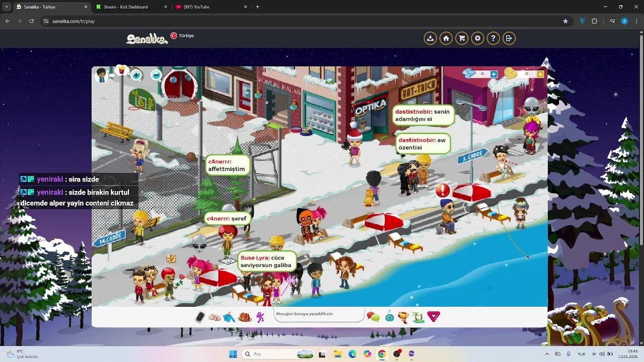Viewport: 644px width, 362px height.
Task: Open the shopping cart store icon
Action: click(462, 38)
